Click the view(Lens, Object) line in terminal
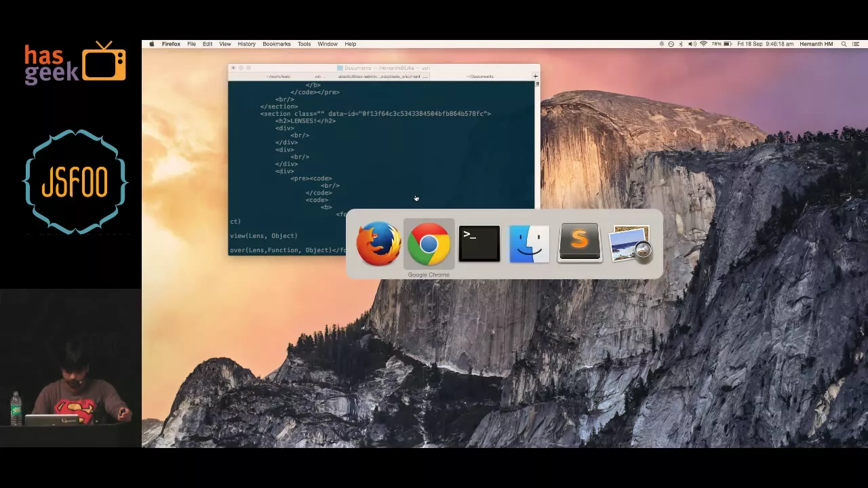Screen dimensions: 868x488 click(264, 236)
